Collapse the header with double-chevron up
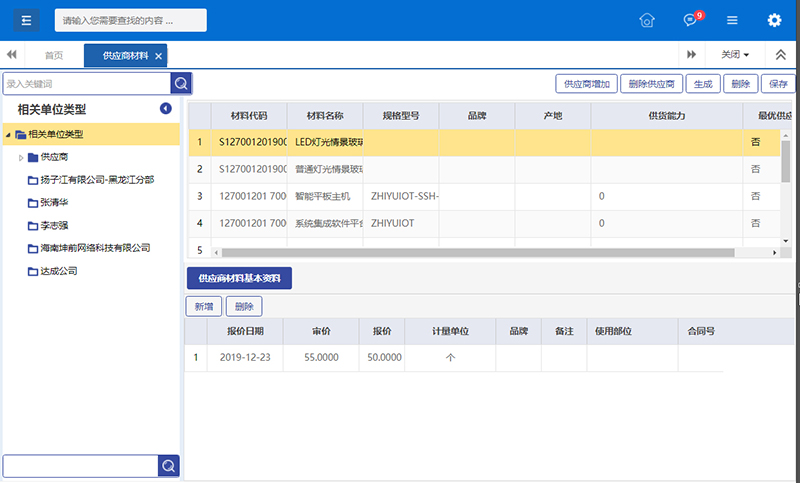The height and width of the screenshot is (483, 800). pyautogui.click(x=781, y=55)
